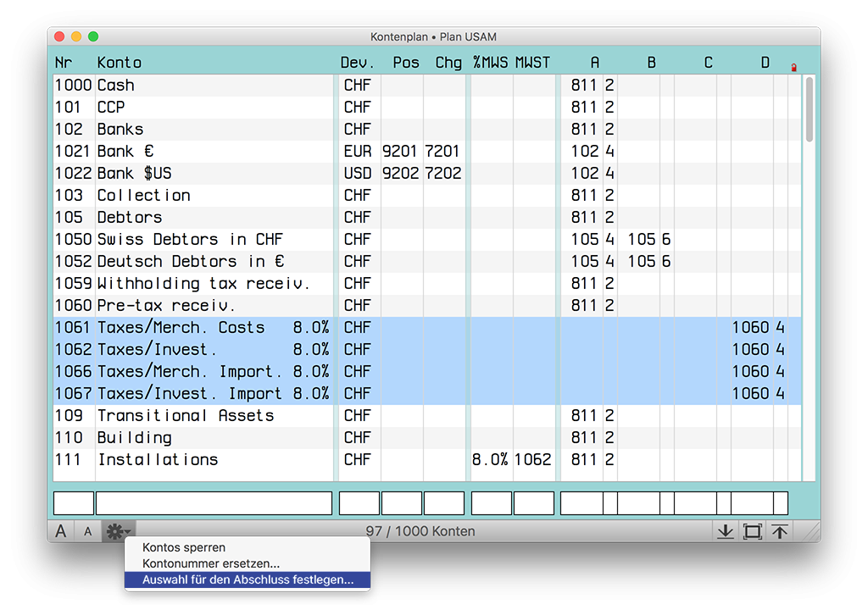
Task: Click the Nr input field below the table
Action: tap(74, 503)
